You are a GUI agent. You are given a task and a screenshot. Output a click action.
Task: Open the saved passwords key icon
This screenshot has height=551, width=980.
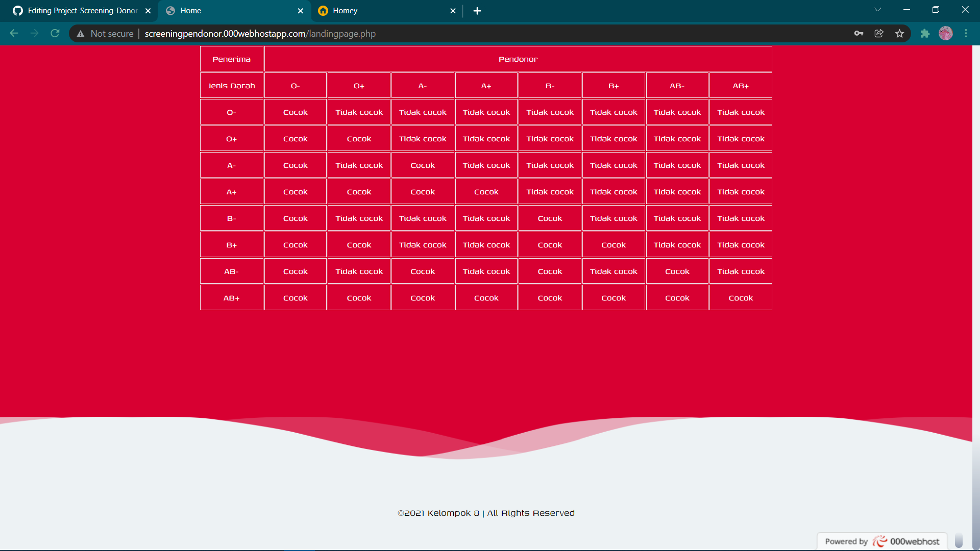click(859, 33)
